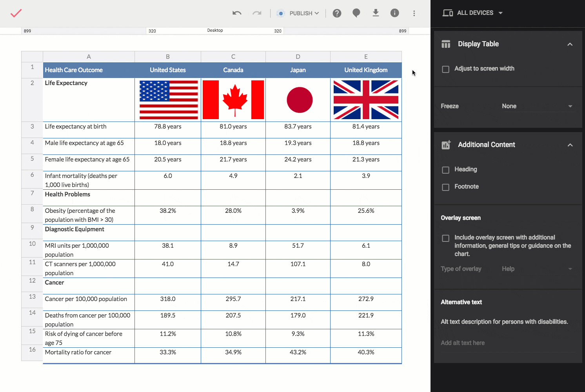Select the Canada flag image cell
Image resolution: width=585 pixels, height=392 pixels.
233,100
